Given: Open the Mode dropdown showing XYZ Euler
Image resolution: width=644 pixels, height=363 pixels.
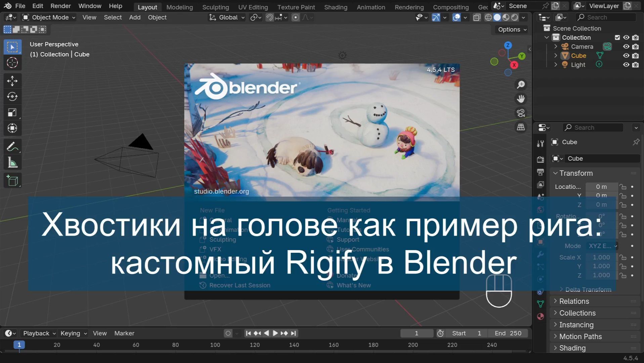Looking at the screenshot, I should 602,246.
